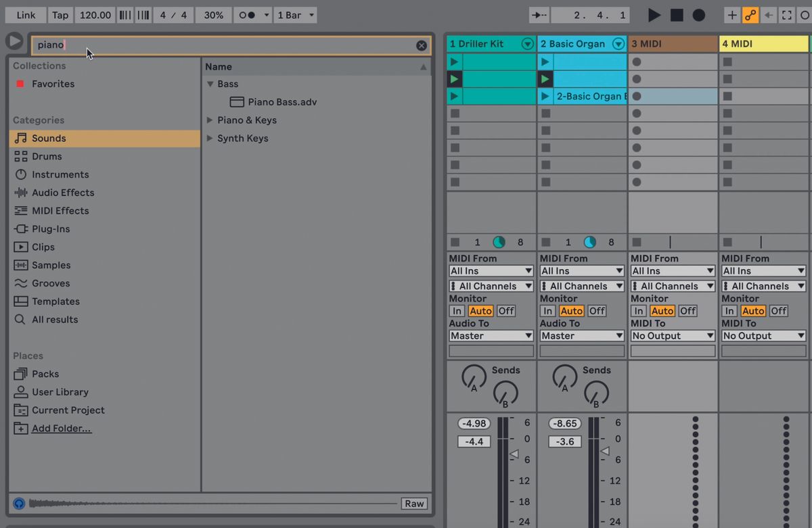The height and width of the screenshot is (528, 812).
Task: Set 4 MIDI monitor to Off
Action: 778,311
